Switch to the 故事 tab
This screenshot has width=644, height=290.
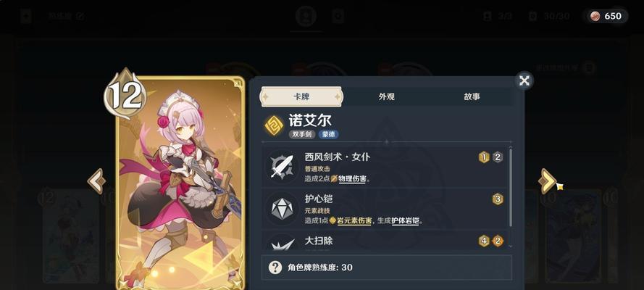click(x=472, y=96)
